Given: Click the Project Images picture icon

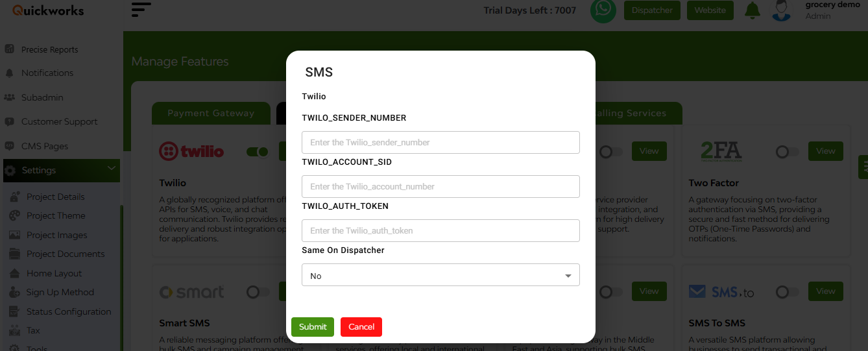Looking at the screenshot, I should [14, 235].
